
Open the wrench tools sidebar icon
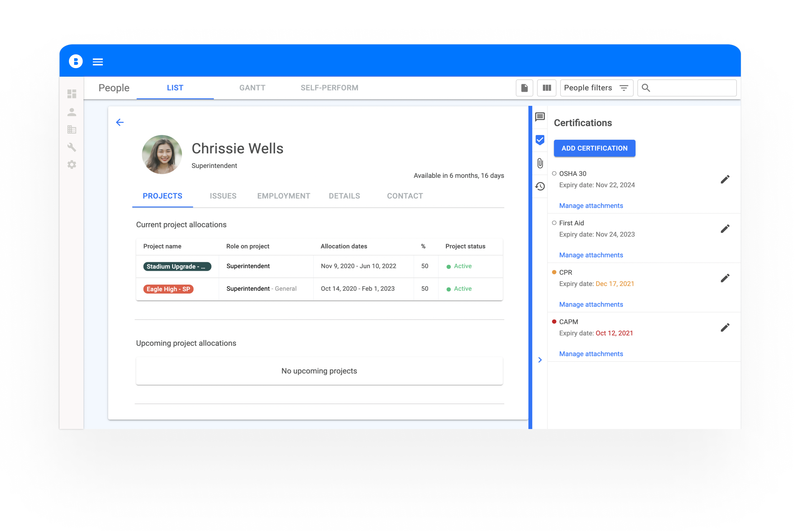72,147
